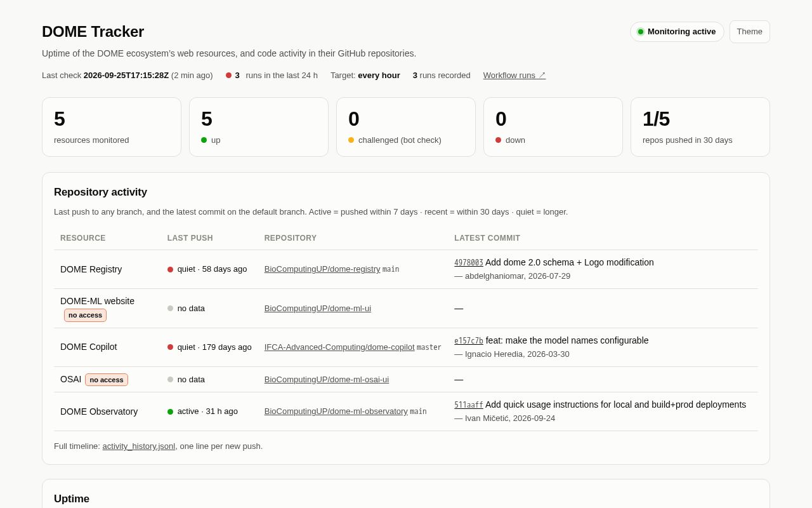Screen dimensions: 812x508
Task: Click the red quiet dot for DOME Registry
Action: pyautogui.click(x=170, y=269)
